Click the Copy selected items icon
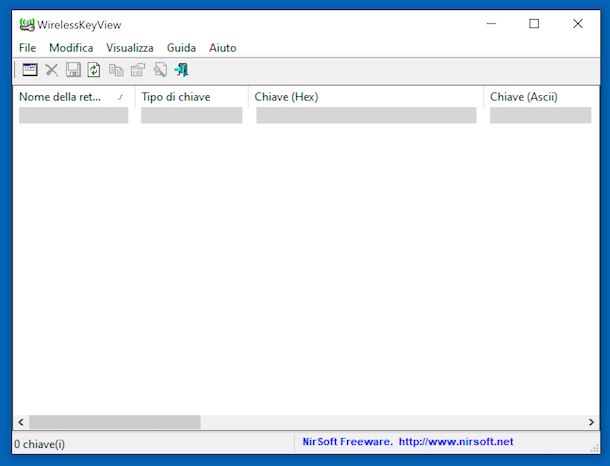The height and width of the screenshot is (466, 610). [x=116, y=70]
